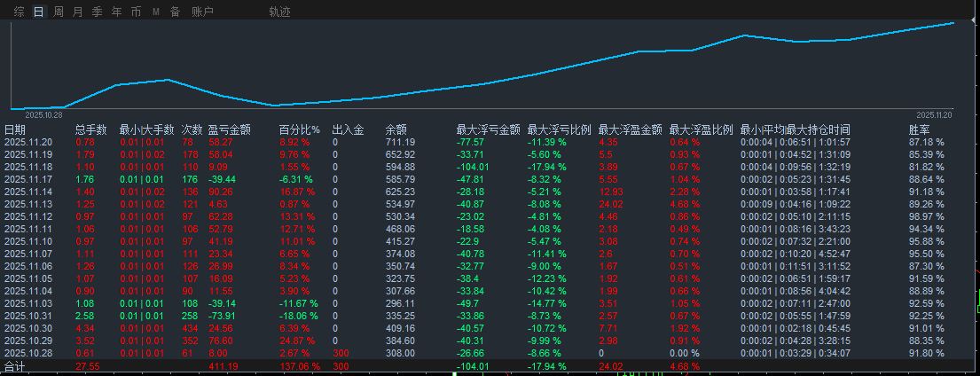Sort by the 日期 column header
Image resolution: width=980 pixels, height=376 pixels.
(x=15, y=129)
